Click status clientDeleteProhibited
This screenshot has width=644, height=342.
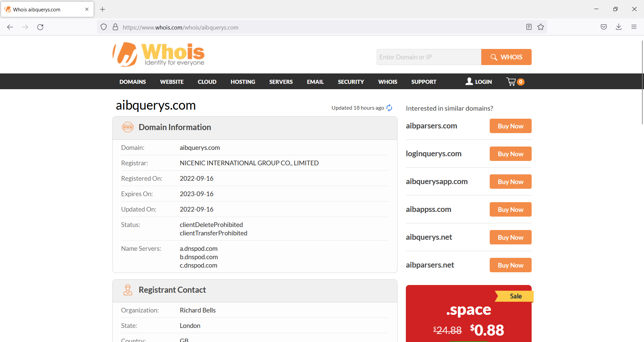[x=211, y=225]
